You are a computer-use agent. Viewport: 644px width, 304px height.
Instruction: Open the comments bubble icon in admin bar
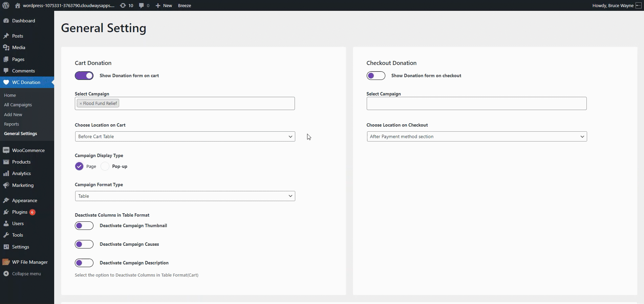coord(142,5)
